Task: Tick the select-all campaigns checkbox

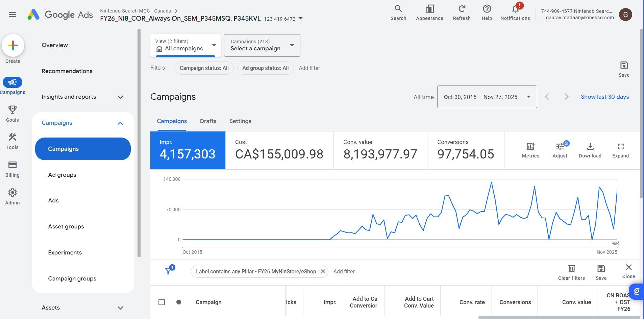Action: pos(162,302)
